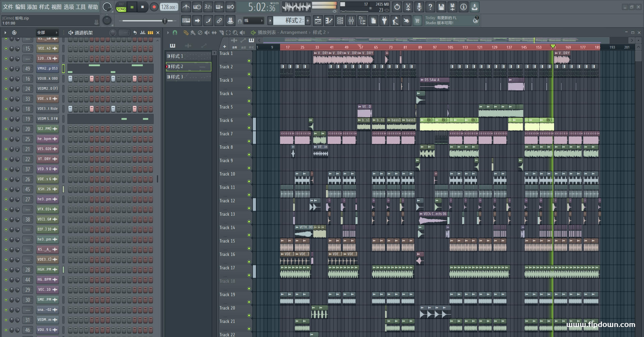Image resolution: width=644 pixels, height=337 pixels.
Task: Click the undo history icon in toolbar
Action: [397, 7]
